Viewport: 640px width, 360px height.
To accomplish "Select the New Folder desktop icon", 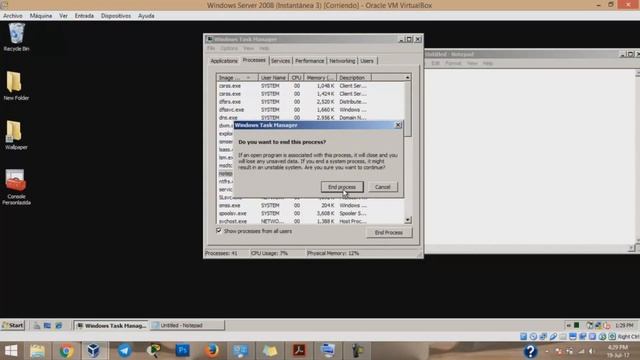I will [x=16, y=86].
